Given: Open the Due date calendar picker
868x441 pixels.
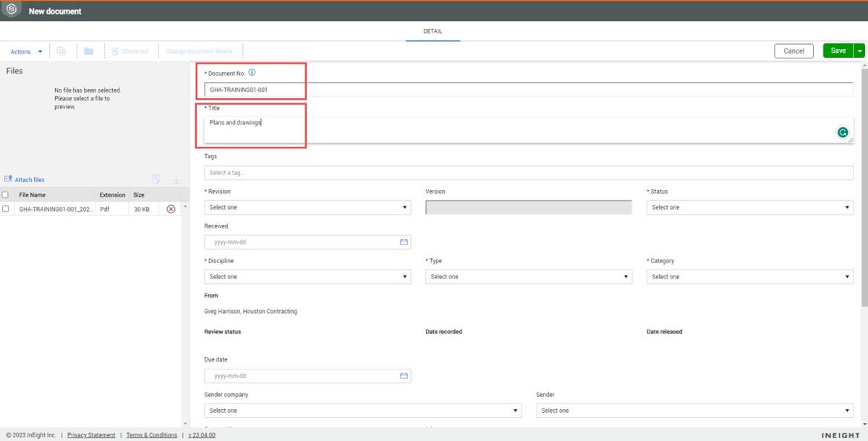Looking at the screenshot, I should [x=404, y=376].
